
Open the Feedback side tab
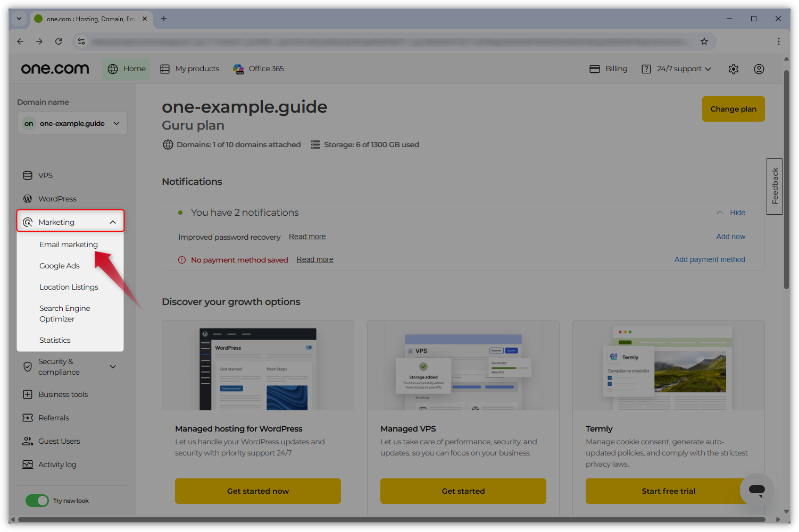[775, 187]
